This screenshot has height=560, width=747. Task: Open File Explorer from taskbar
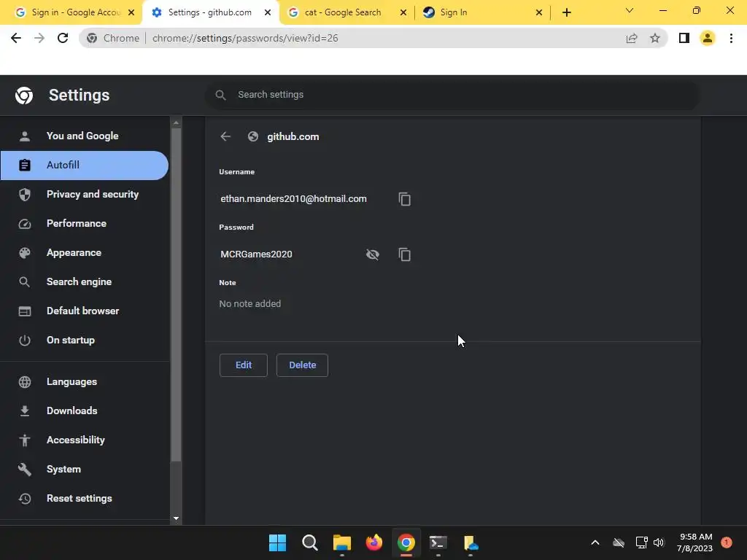(341, 542)
